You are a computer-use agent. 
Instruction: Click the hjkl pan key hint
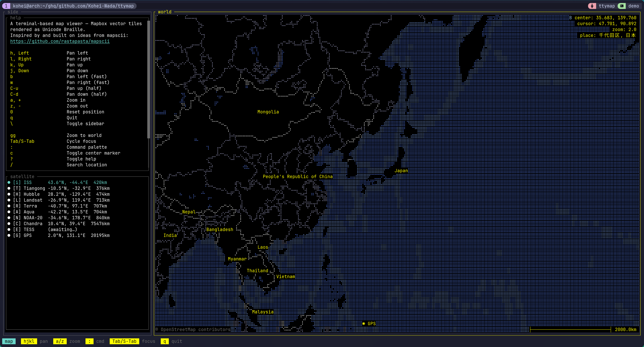tap(29, 341)
